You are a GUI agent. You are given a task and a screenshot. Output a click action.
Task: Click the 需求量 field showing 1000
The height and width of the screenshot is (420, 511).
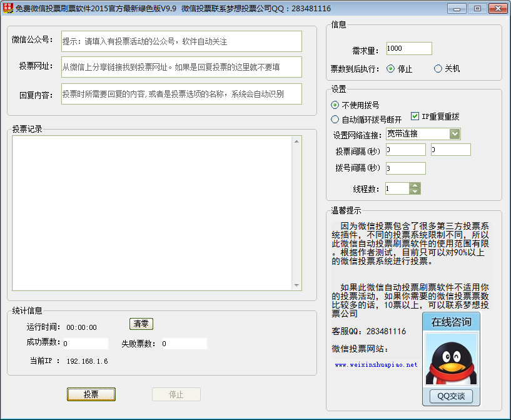tap(409, 49)
